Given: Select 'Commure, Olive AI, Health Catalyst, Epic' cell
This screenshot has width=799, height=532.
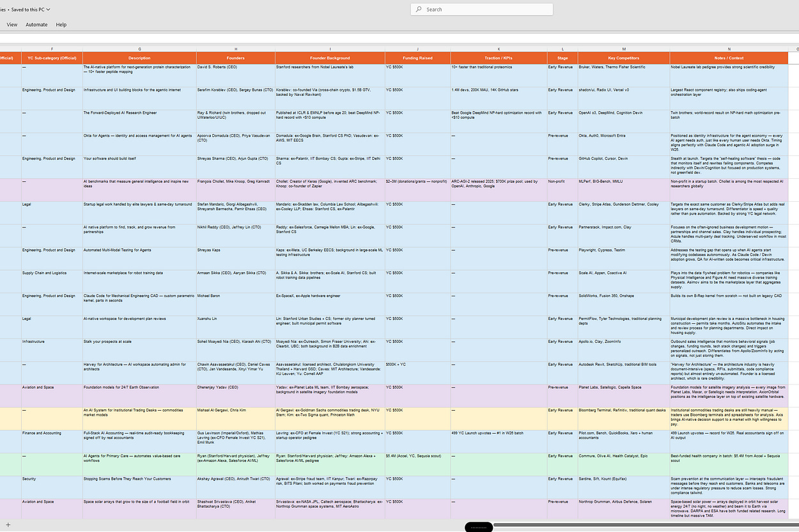Looking at the screenshot, I should 624,466.
